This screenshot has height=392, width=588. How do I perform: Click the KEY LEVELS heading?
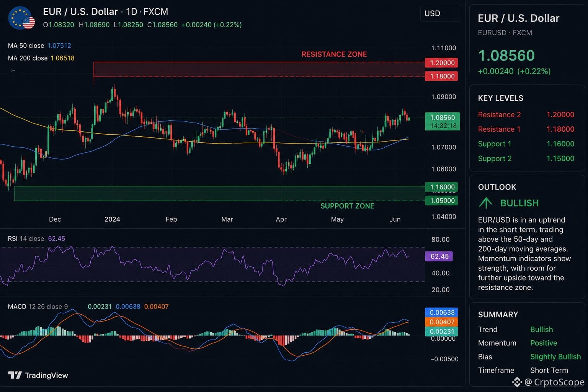click(x=501, y=98)
